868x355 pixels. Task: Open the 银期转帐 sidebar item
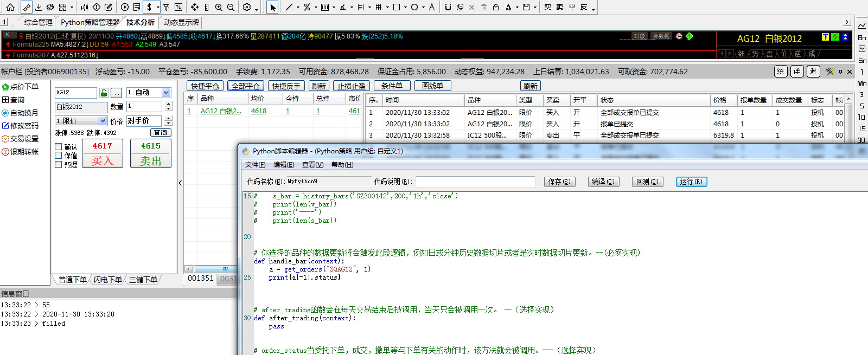coord(20,152)
